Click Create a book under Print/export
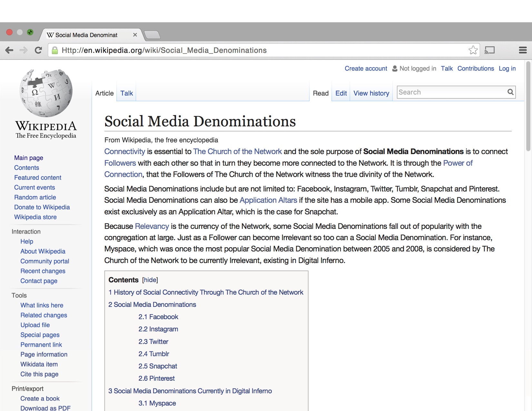532x411 pixels. (40, 399)
